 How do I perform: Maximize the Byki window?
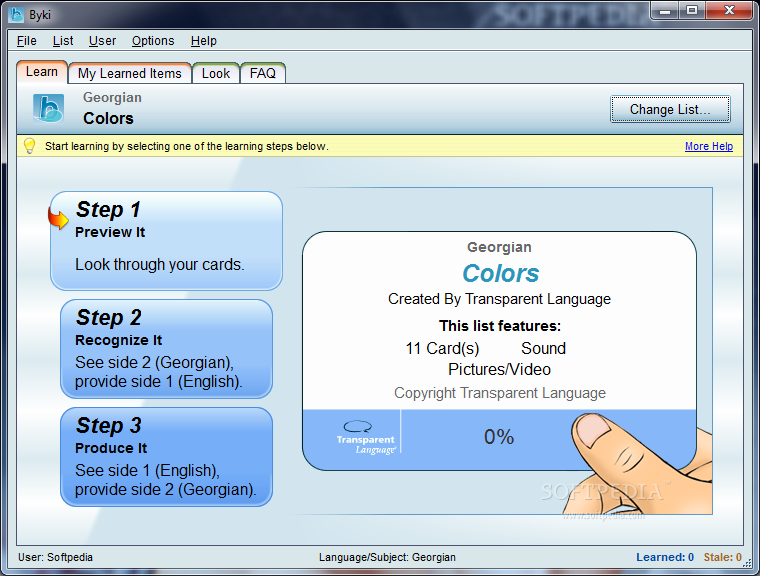692,11
